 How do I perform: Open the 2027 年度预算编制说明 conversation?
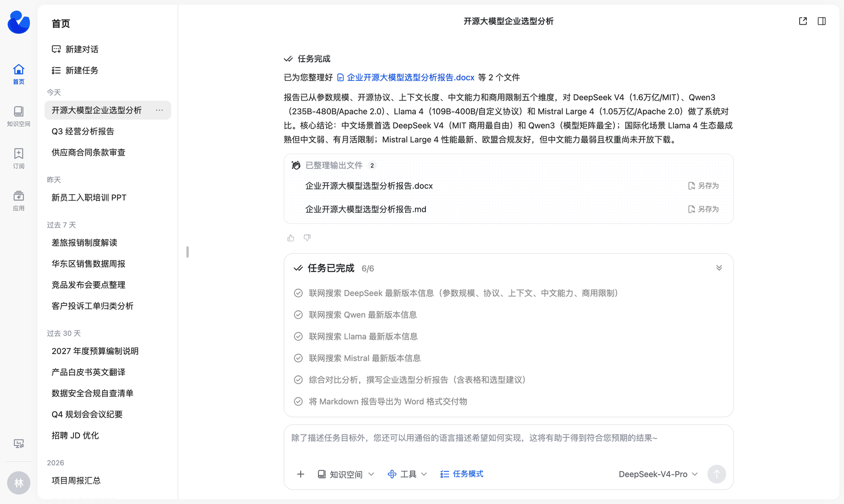click(x=108, y=351)
